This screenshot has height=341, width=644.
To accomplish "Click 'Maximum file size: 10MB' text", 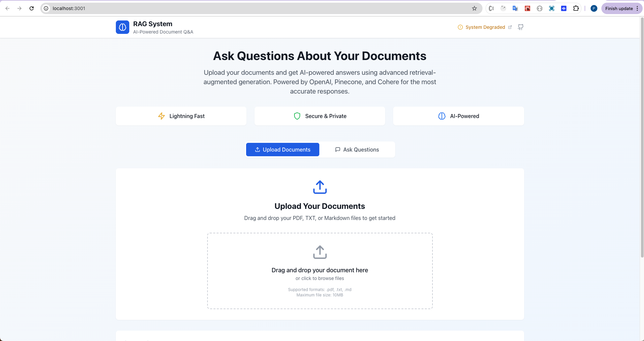I will pyautogui.click(x=320, y=295).
